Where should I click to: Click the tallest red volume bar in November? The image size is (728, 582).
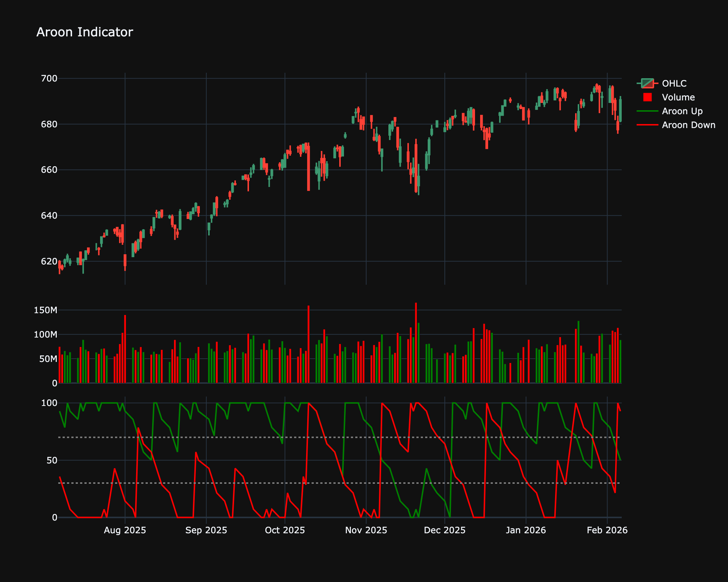click(x=416, y=342)
